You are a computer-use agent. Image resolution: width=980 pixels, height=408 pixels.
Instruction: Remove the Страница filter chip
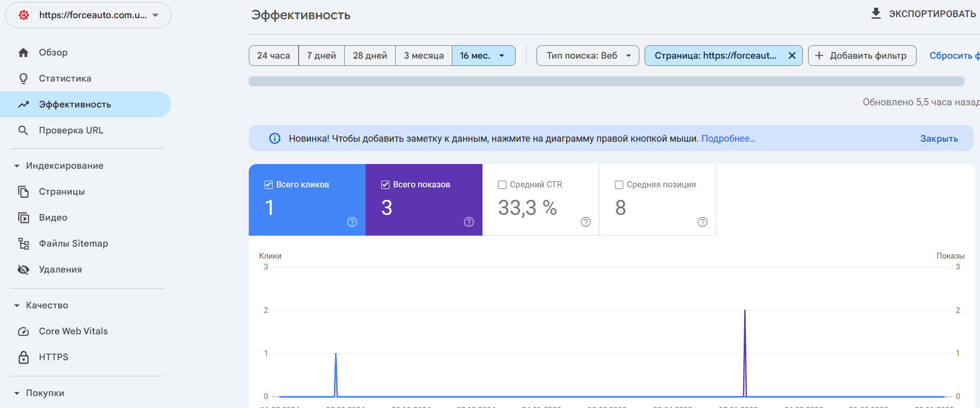tap(792, 56)
